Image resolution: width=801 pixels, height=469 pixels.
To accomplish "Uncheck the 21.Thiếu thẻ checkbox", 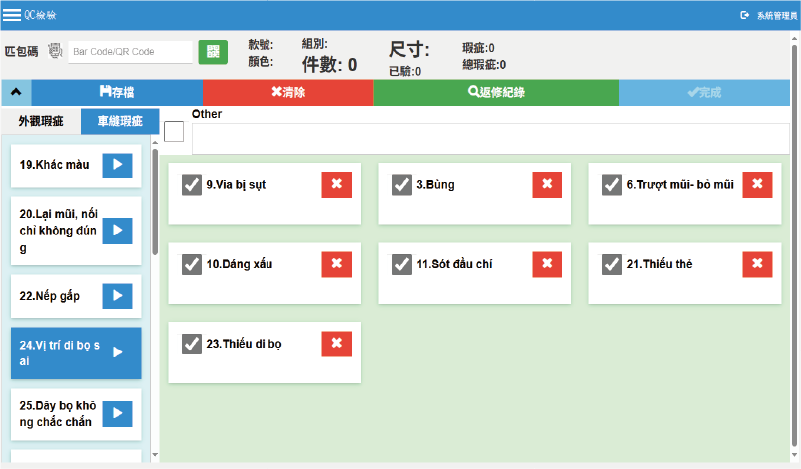I will [x=611, y=265].
